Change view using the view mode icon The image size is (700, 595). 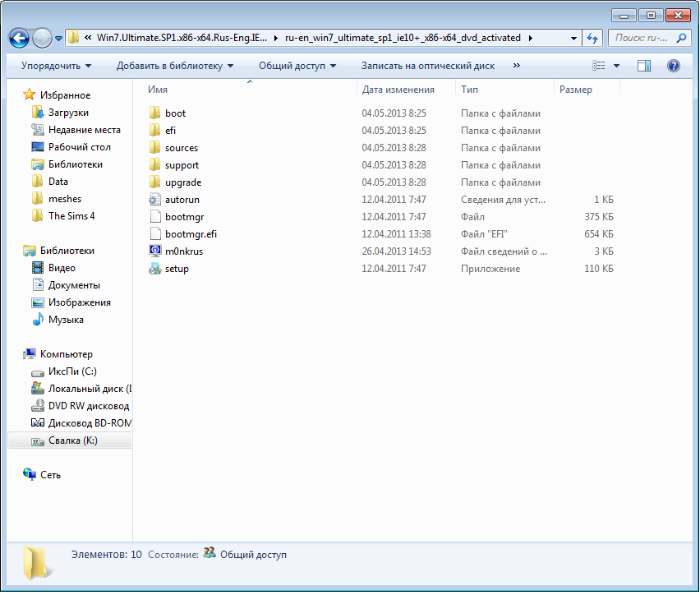coord(599,66)
